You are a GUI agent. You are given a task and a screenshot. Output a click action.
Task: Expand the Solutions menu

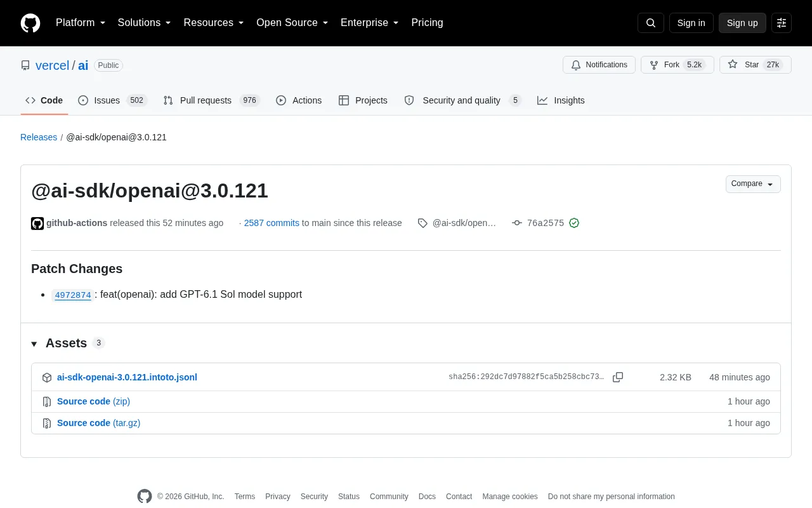145,23
